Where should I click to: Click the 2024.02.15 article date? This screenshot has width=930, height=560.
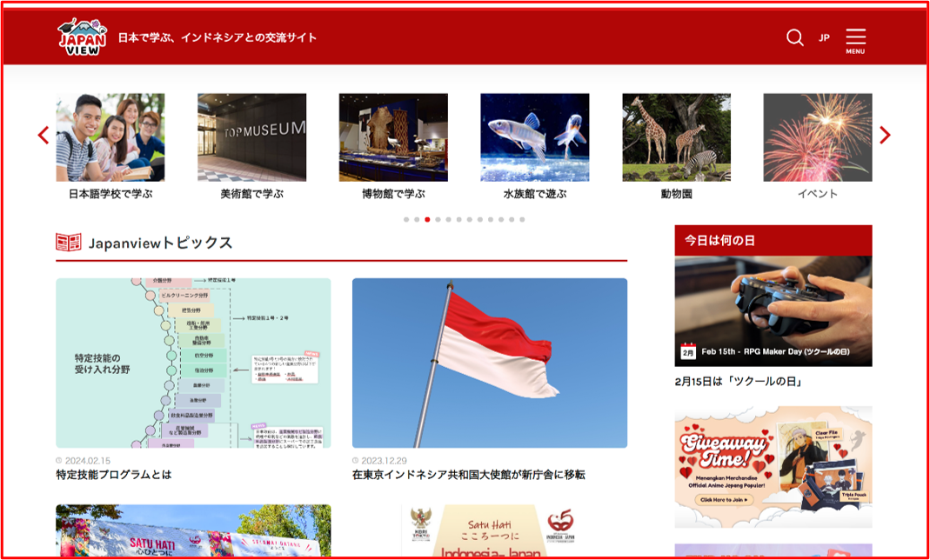click(x=87, y=461)
